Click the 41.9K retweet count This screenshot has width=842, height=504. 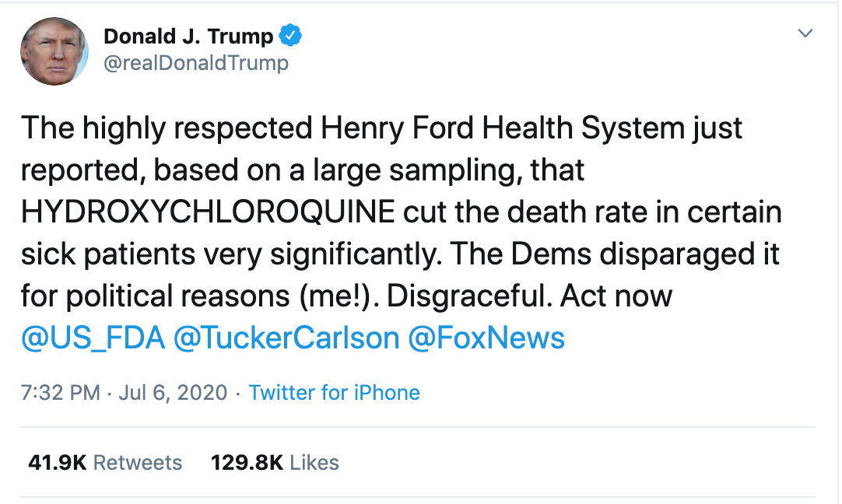tap(58, 463)
